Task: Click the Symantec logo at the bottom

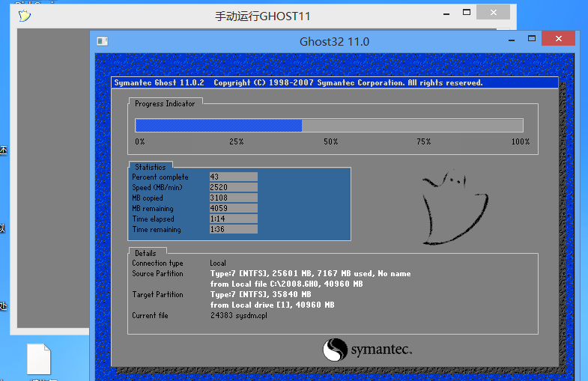Action: click(367, 350)
